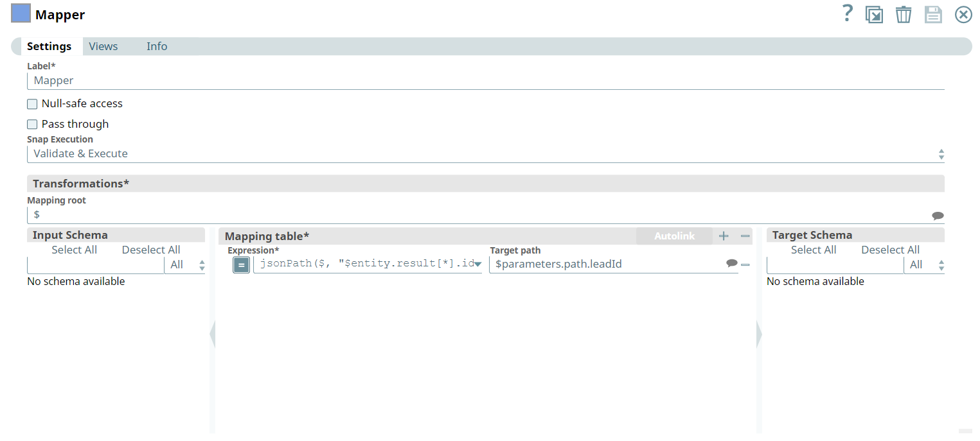980x441 pixels.
Task: Collapse the Target Schema panel arrow
Action: pyautogui.click(x=759, y=334)
